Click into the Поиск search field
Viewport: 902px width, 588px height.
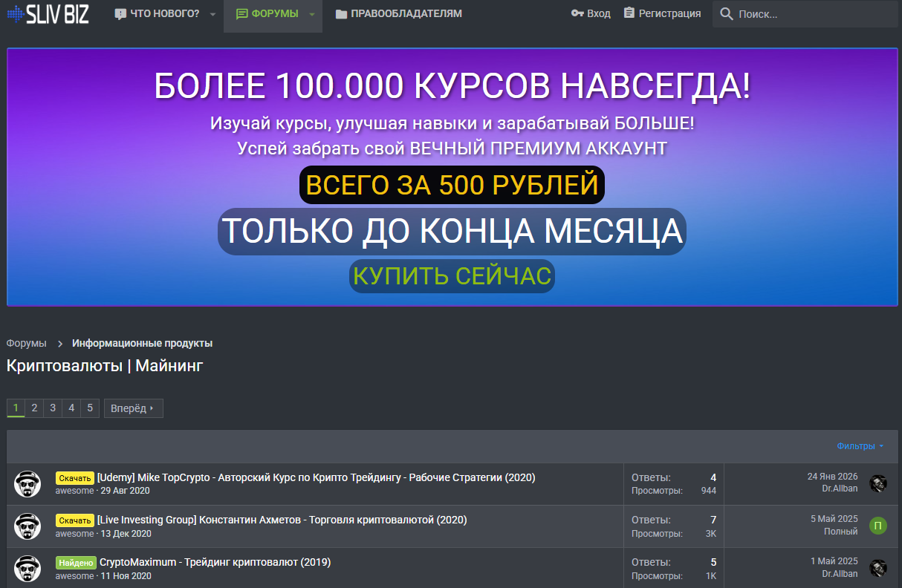(x=810, y=14)
